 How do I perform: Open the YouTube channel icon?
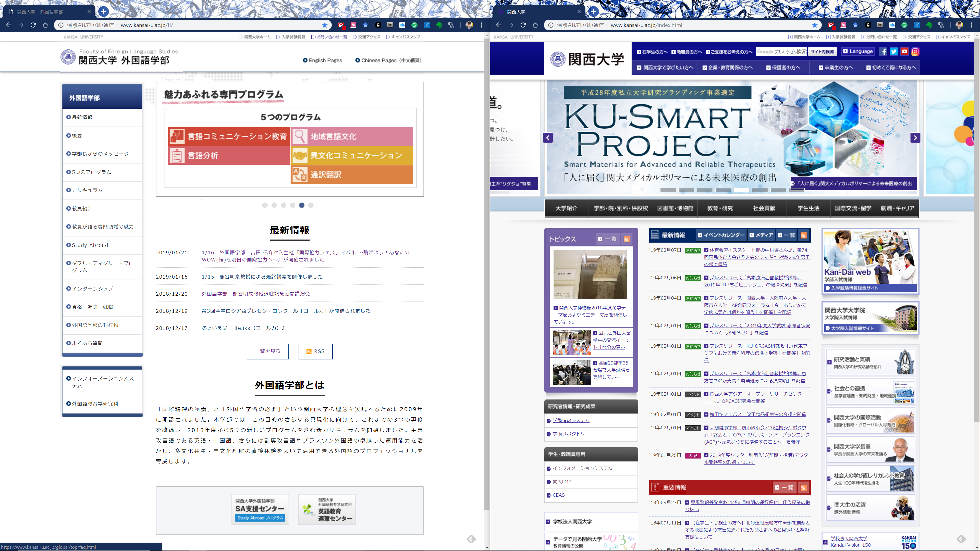(904, 52)
